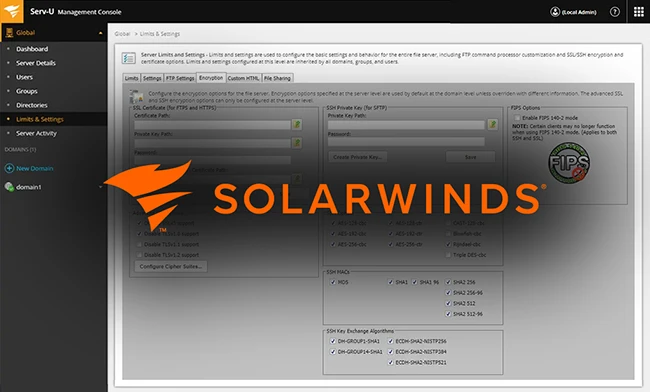
Task: Click the SSL Certificate Path input field
Action: [212, 125]
